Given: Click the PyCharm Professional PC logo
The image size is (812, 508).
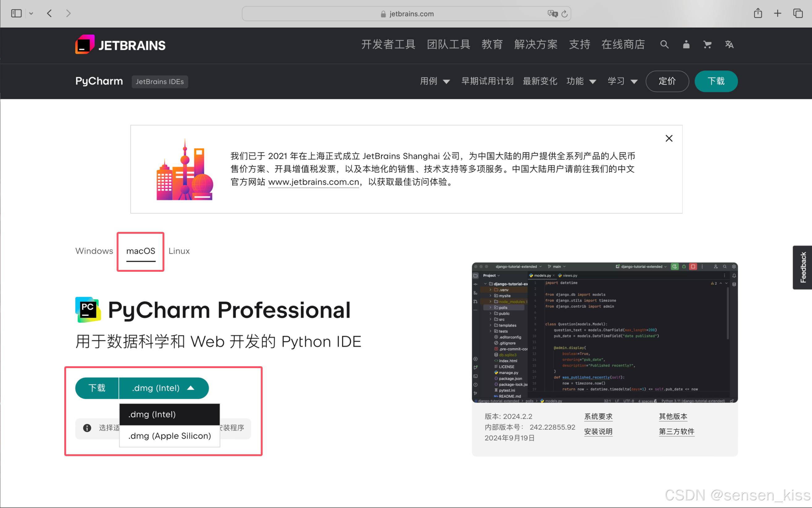Looking at the screenshot, I should click(x=88, y=309).
